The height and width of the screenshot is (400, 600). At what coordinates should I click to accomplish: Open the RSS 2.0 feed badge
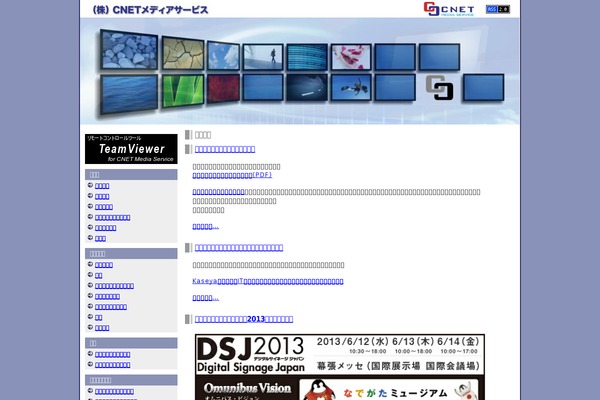point(497,9)
